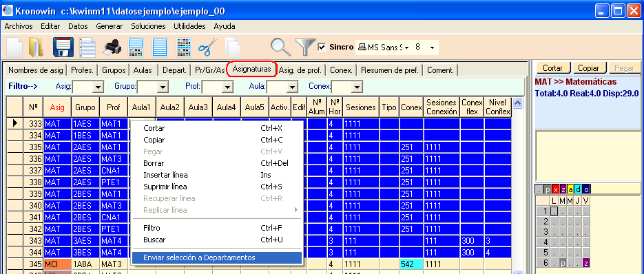The height and width of the screenshot is (274, 644).
Task: Select the Asignaturas tab
Action: [252, 69]
